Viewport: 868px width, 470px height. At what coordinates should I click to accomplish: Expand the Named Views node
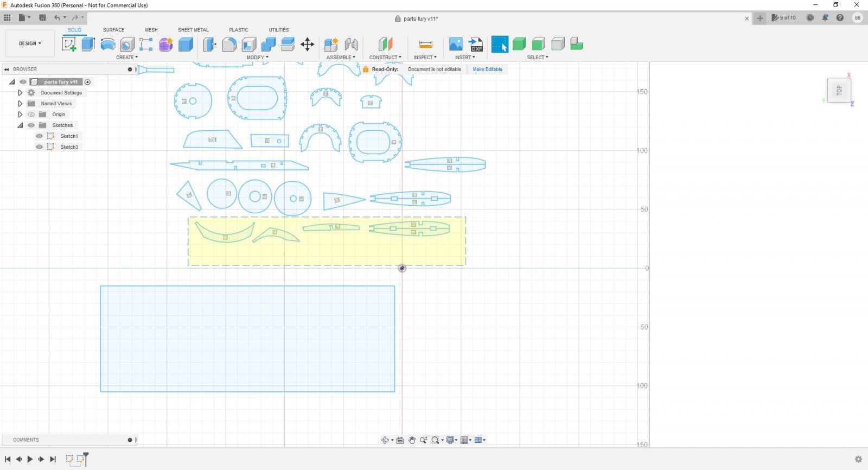(x=20, y=104)
